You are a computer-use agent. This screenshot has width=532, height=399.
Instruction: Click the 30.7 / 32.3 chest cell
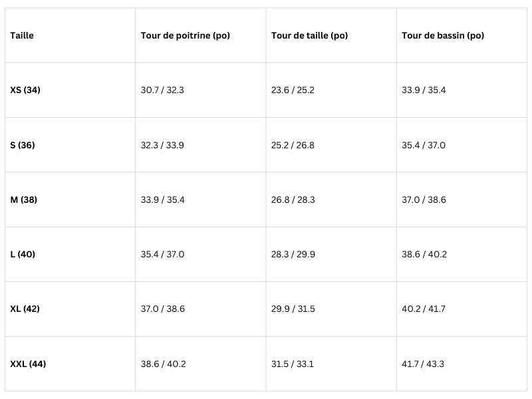pos(162,90)
